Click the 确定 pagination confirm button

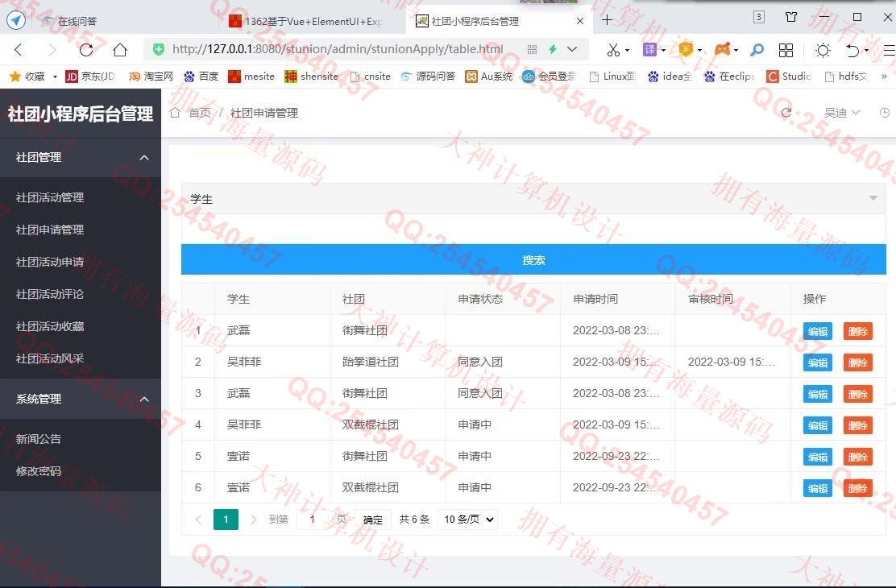click(x=372, y=520)
